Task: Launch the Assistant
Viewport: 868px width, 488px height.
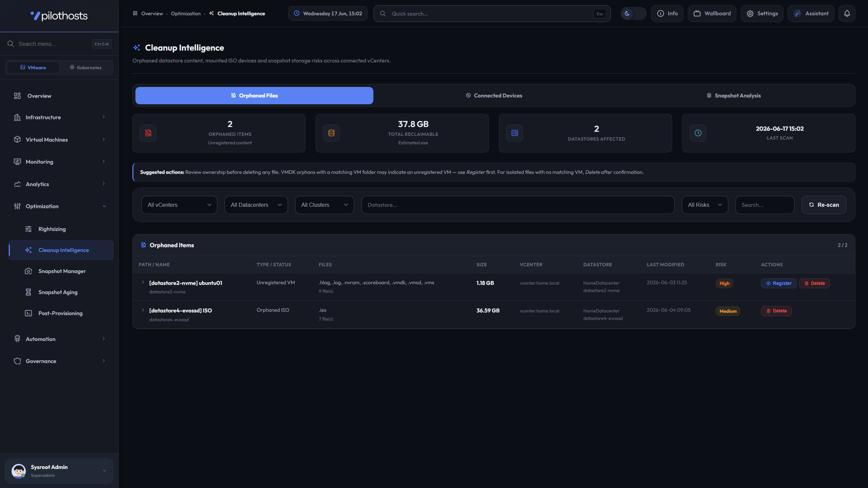Action: pyautogui.click(x=811, y=14)
